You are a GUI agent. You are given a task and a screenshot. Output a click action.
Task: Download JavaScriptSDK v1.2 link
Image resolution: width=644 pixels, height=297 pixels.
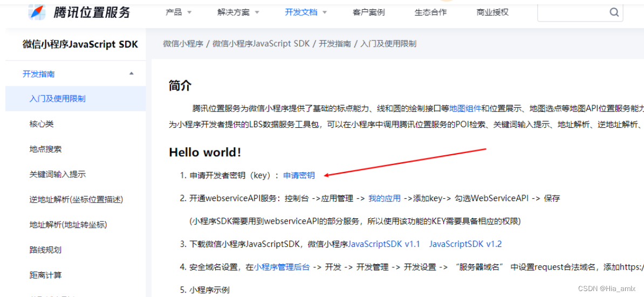(x=465, y=244)
